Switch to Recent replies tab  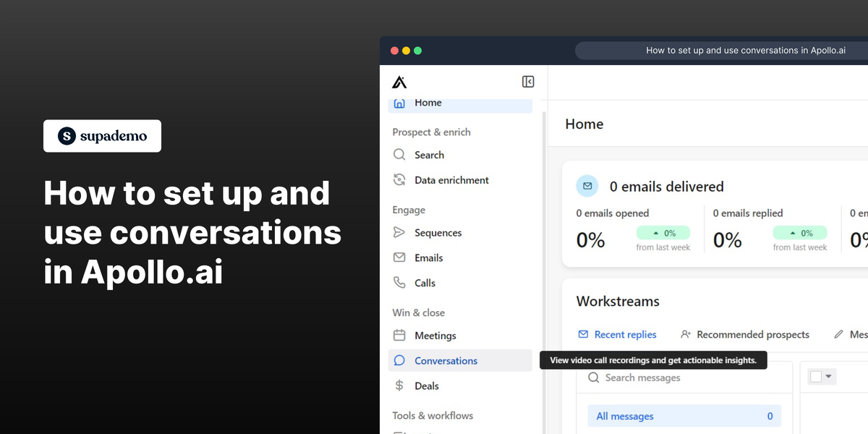pos(617,334)
